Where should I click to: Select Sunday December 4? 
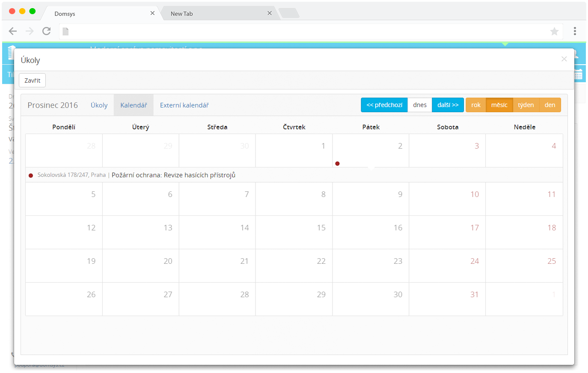coord(524,150)
